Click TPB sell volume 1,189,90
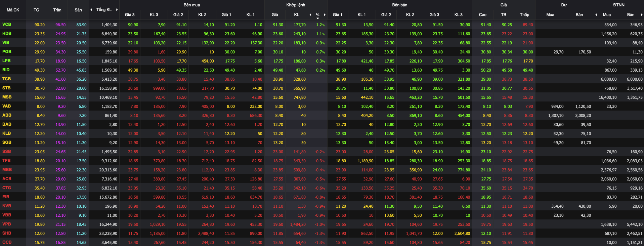Image resolution: width=644 pixels, height=246 pixels. click(366, 161)
